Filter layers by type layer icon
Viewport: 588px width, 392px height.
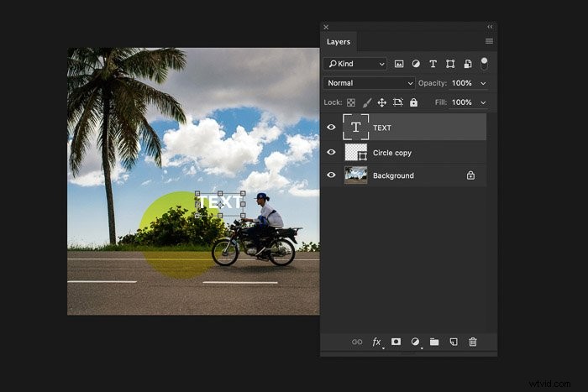coord(433,64)
